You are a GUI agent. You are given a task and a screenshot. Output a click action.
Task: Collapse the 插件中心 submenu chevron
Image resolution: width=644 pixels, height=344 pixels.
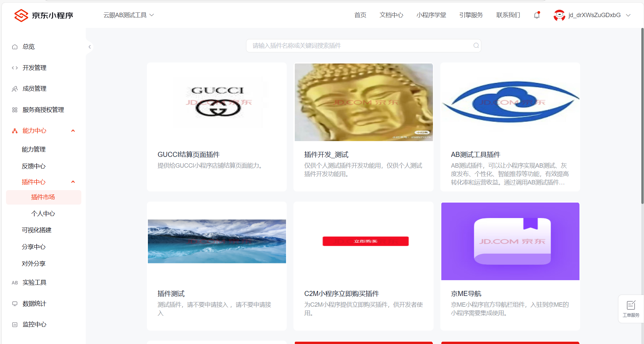73,182
